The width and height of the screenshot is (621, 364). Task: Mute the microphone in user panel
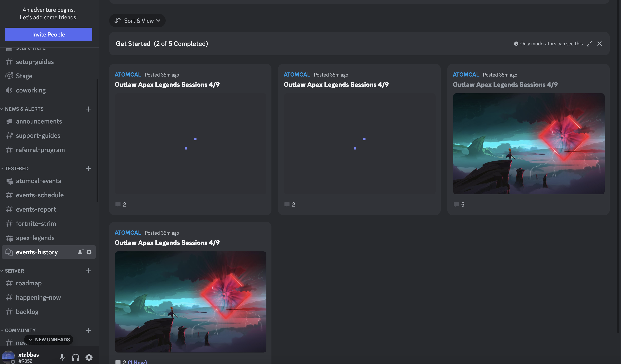[62, 357]
